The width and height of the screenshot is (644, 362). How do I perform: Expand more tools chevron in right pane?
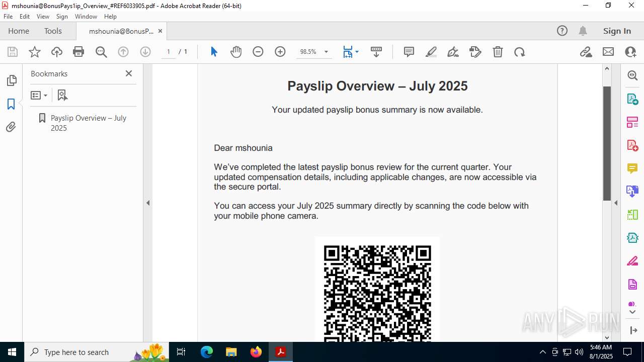(632, 312)
